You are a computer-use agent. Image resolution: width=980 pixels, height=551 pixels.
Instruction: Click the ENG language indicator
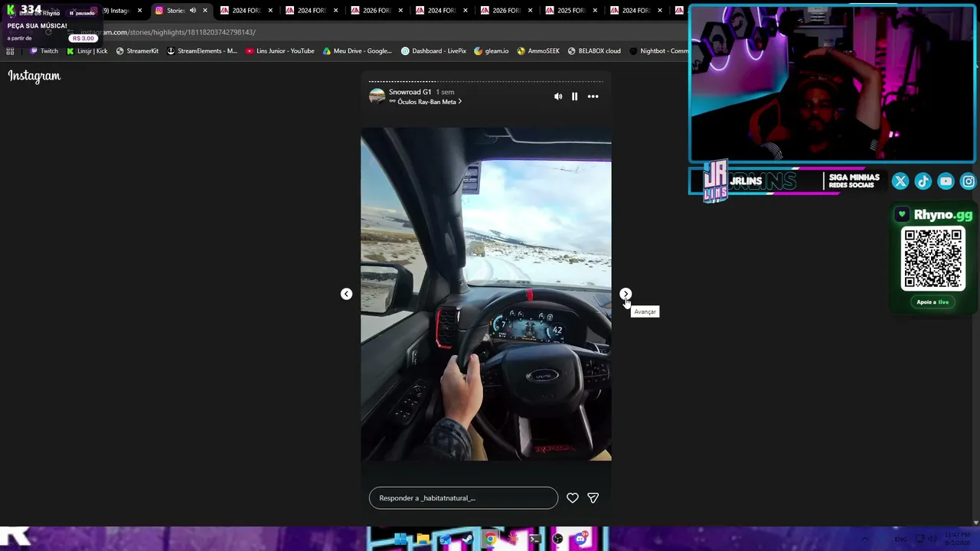click(x=902, y=540)
